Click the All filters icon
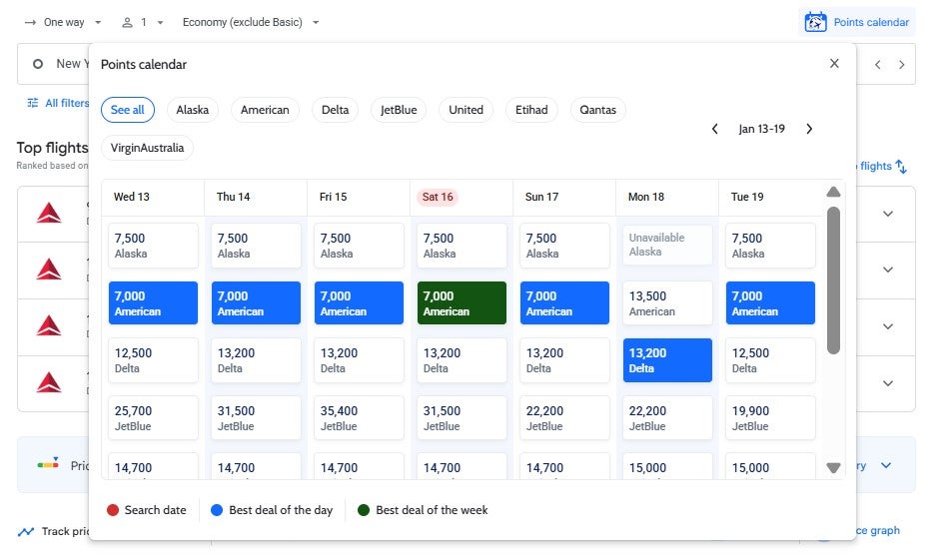The image size is (945, 560). [x=33, y=103]
